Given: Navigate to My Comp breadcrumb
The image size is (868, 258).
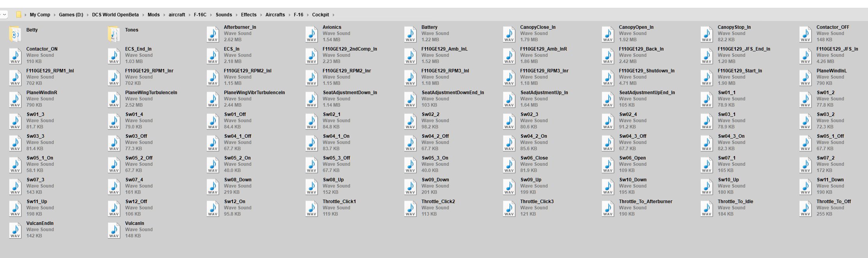Looking at the screenshot, I should coord(40,15).
